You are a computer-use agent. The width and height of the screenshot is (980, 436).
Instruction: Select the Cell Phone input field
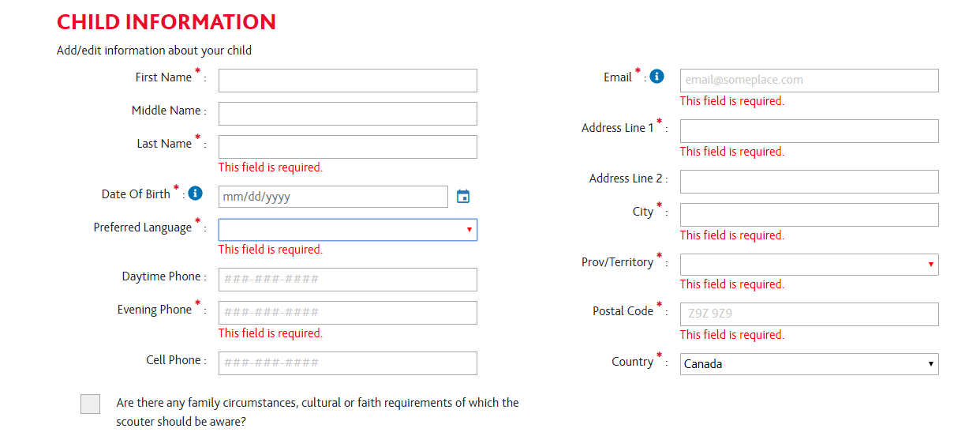click(348, 363)
